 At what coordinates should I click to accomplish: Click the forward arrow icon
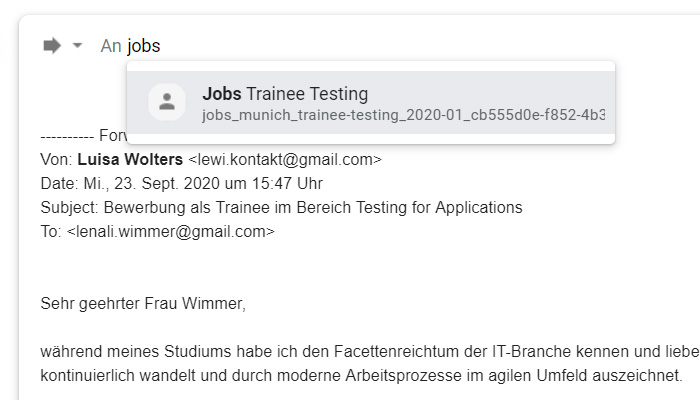click(52, 46)
